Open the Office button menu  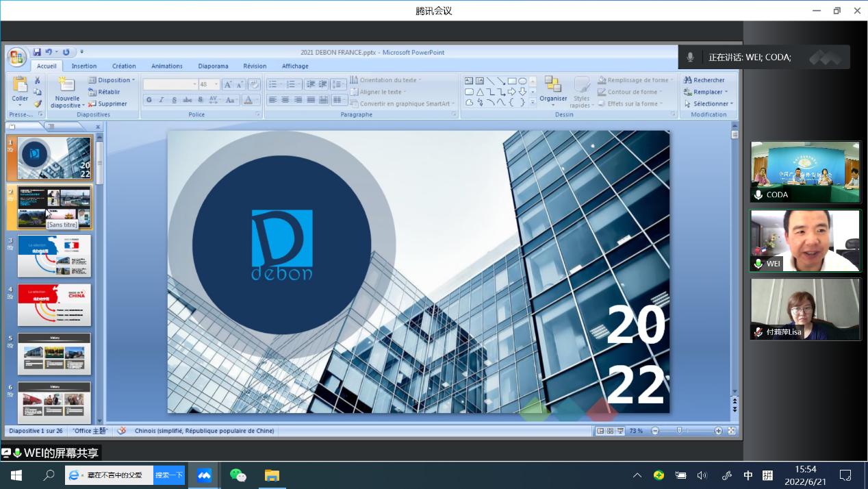pyautogui.click(x=17, y=56)
